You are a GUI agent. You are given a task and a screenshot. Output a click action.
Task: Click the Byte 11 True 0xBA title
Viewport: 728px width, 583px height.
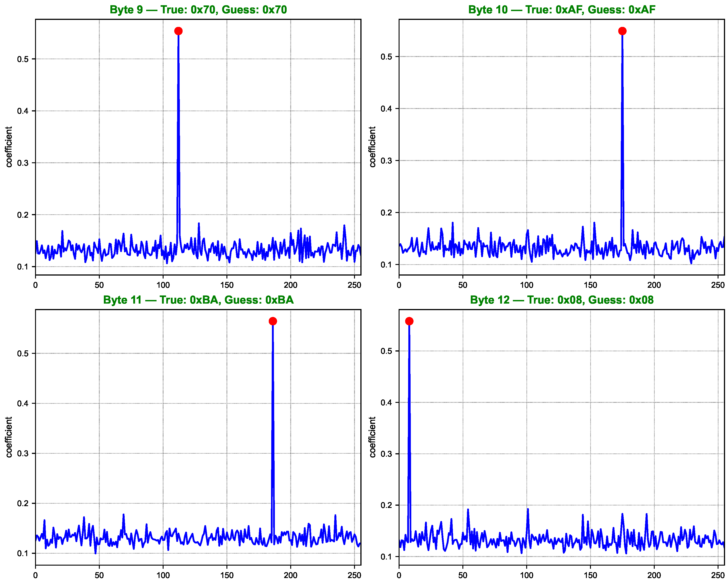tap(198, 300)
